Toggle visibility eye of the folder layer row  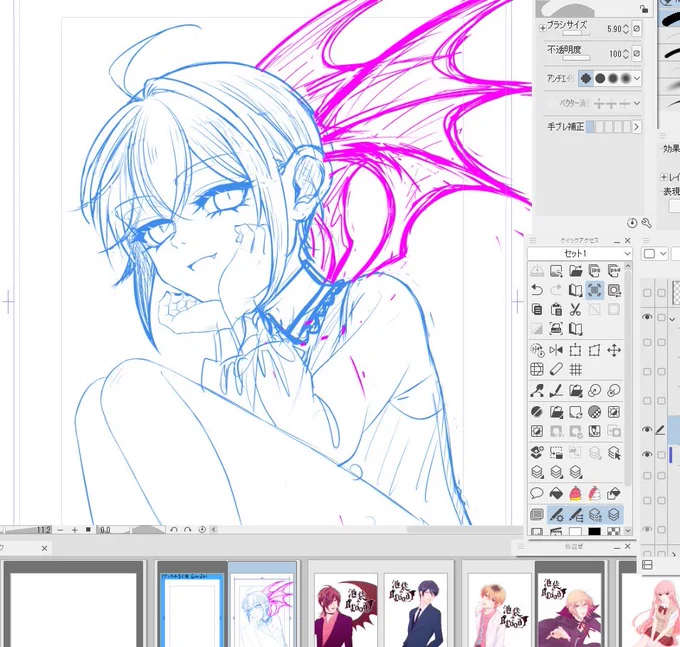(x=647, y=317)
